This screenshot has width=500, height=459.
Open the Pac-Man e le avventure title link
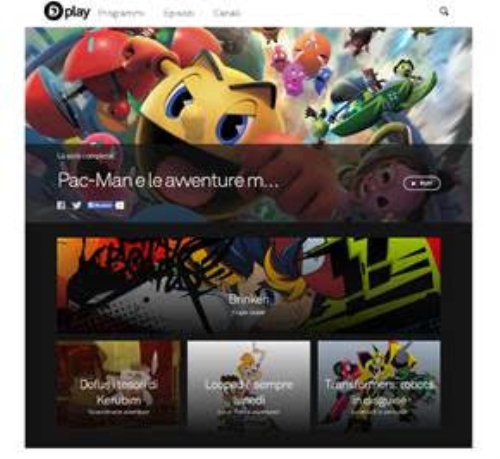coord(168,180)
